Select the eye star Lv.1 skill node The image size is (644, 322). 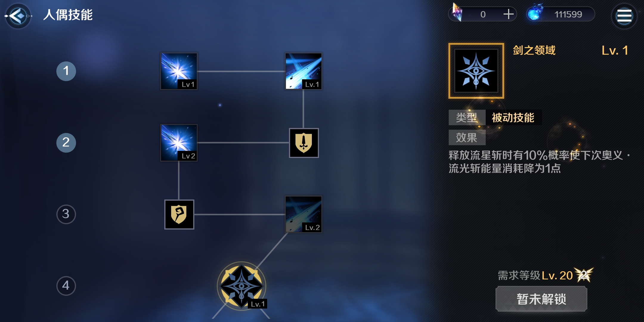(x=241, y=286)
